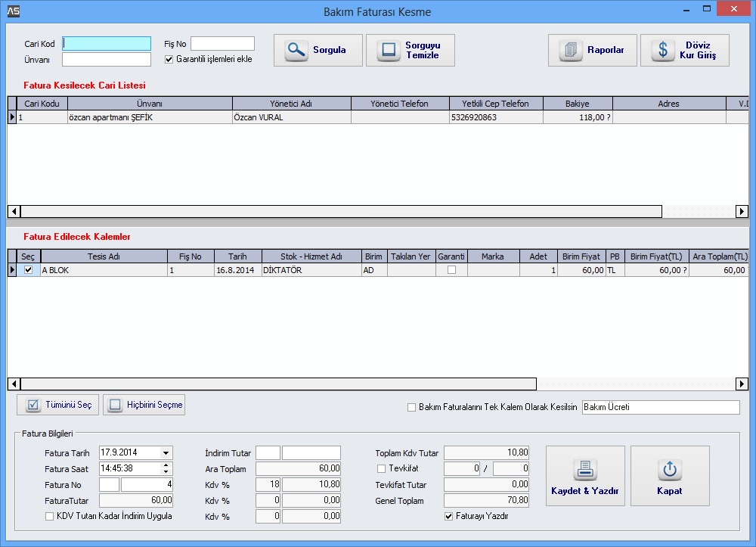Focus the Cari Kod input field
The width and height of the screenshot is (756, 547).
[x=107, y=44]
